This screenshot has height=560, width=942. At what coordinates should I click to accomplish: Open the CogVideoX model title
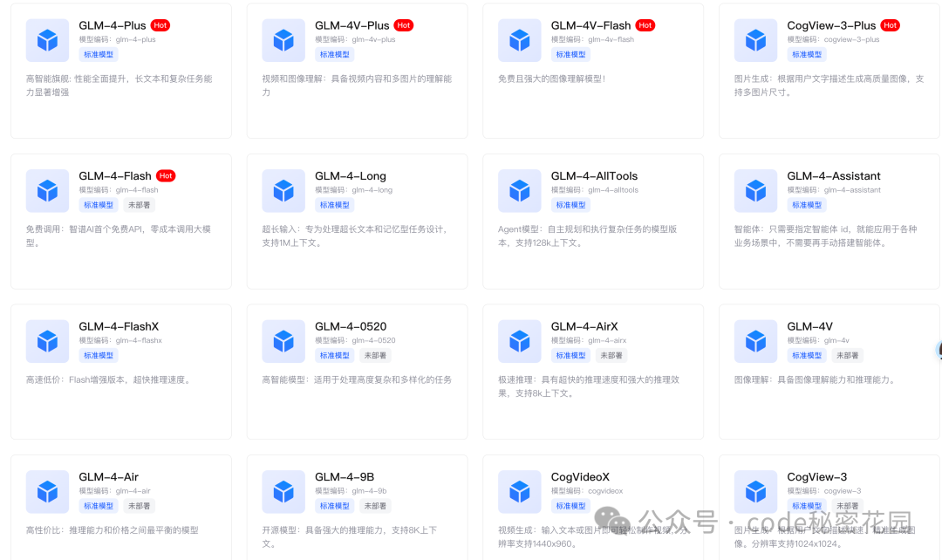click(x=580, y=477)
